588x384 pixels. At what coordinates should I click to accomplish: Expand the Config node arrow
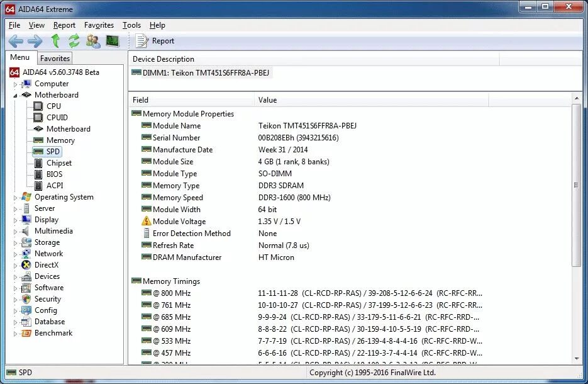pos(15,311)
